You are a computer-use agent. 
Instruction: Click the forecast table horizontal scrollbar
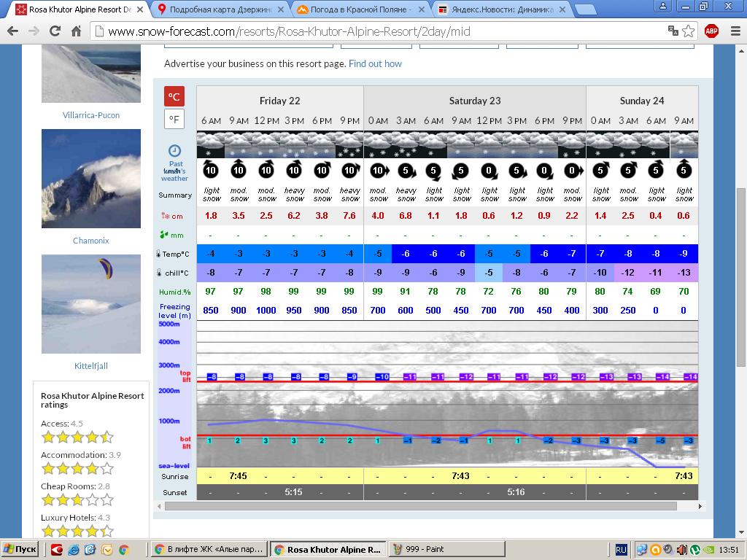point(421,506)
